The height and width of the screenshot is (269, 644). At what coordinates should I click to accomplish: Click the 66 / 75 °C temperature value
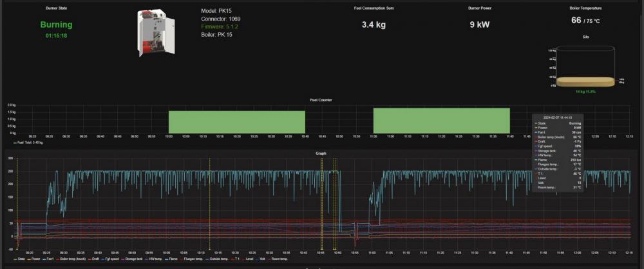click(x=585, y=20)
